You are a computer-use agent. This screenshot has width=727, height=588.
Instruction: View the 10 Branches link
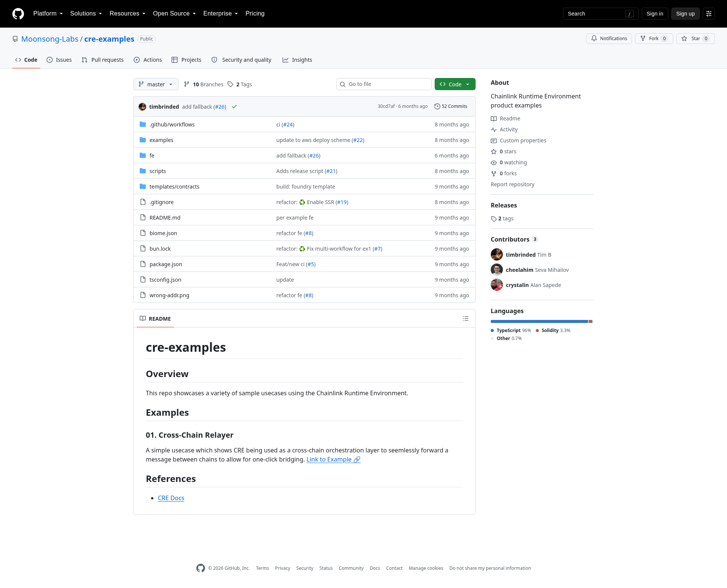click(204, 84)
